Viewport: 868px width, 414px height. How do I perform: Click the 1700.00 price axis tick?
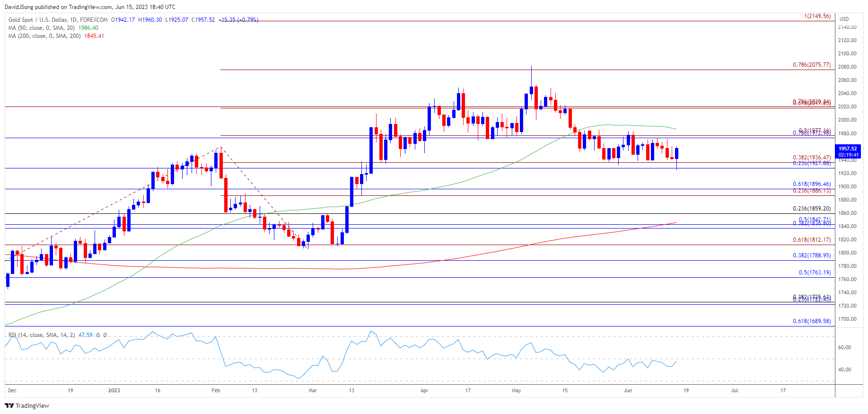click(847, 319)
